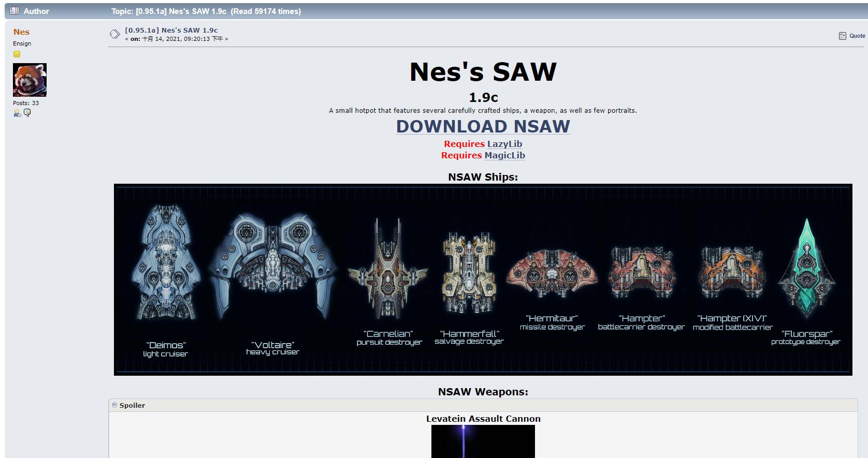Screen dimensions: 868x458
Task: Click the Deimos light cruiser ship image
Action: 165,264
